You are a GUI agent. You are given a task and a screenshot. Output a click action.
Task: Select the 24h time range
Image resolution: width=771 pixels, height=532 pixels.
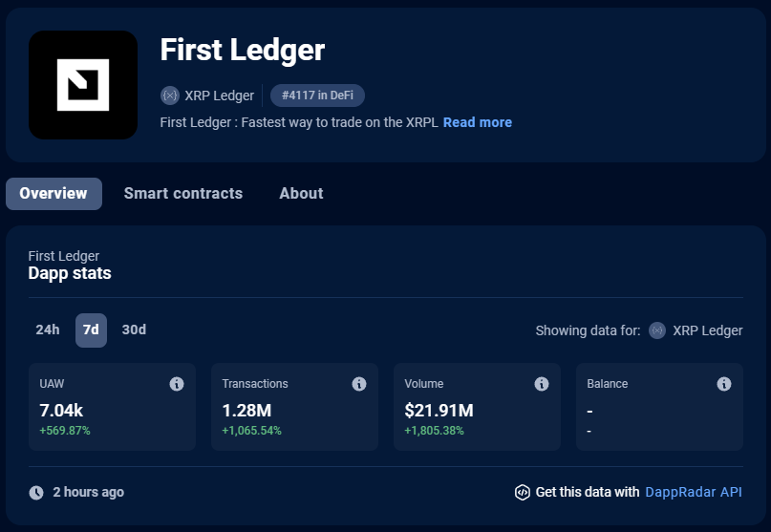[48, 330]
